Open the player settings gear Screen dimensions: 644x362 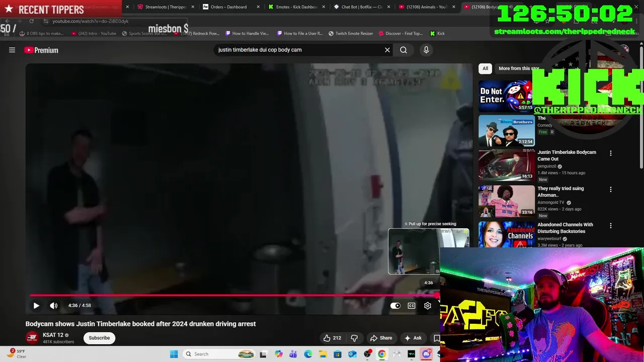428,305
